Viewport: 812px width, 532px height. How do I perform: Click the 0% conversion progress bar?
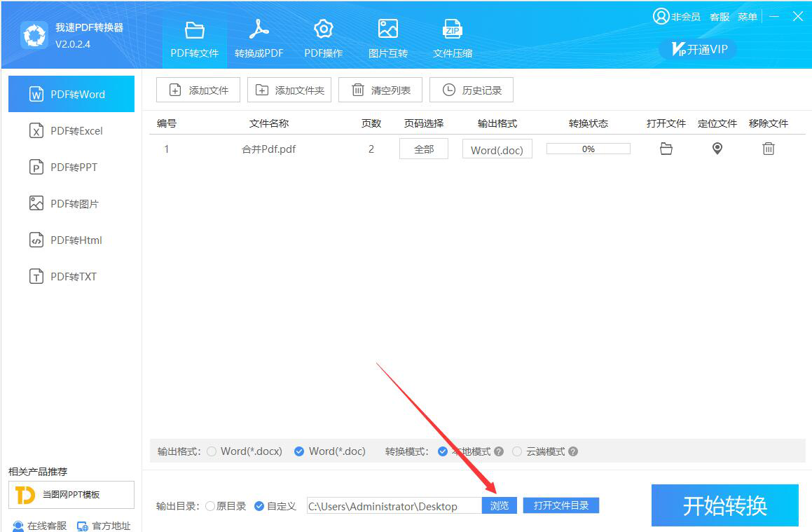click(x=589, y=149)
